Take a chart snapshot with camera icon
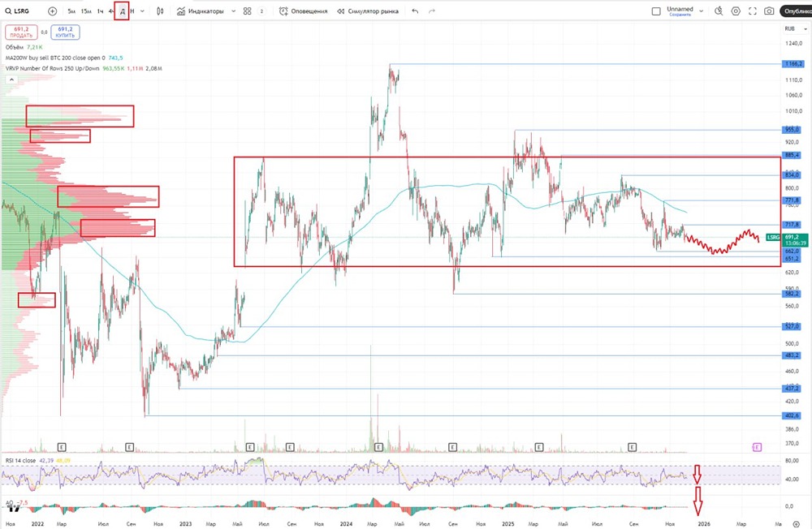This screenshot has width=812, height=529. coord(770,11)
